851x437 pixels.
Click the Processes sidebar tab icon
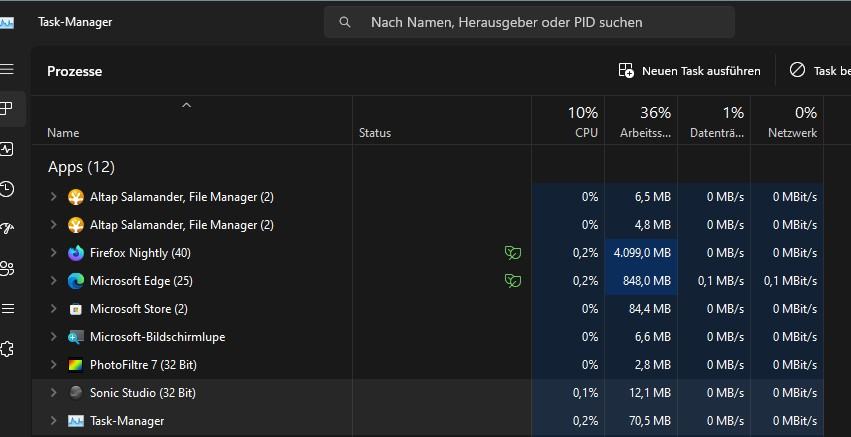(x=7, y=108)
